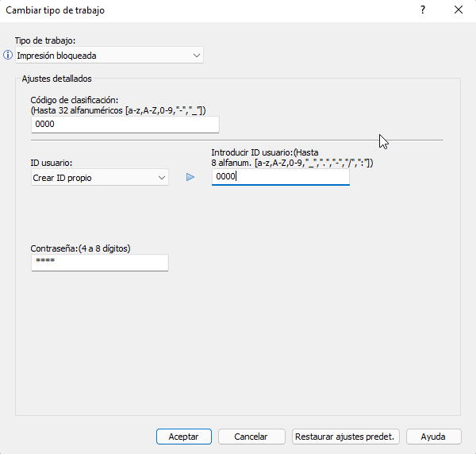Click the Cancelar button
Image resolution: width=476 pixels, height=454 pixels.
point(251,437)
